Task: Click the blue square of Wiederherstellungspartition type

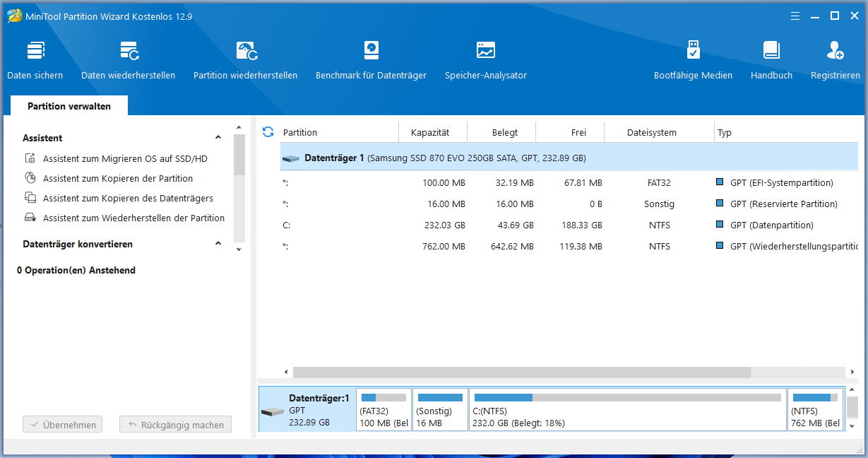Action: click(x=720, y=246)
